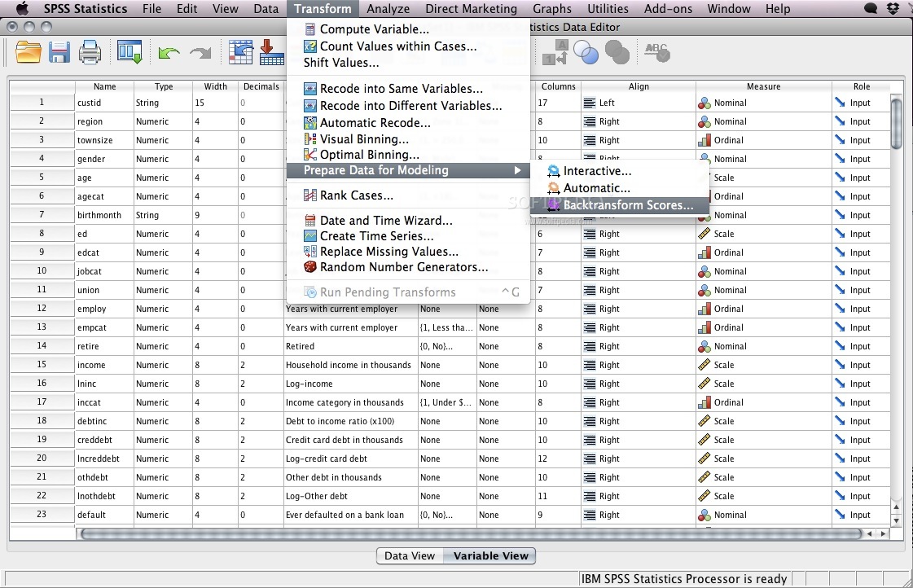Click the 'Debt to income ratio (x100)' label

coord(350,421)
